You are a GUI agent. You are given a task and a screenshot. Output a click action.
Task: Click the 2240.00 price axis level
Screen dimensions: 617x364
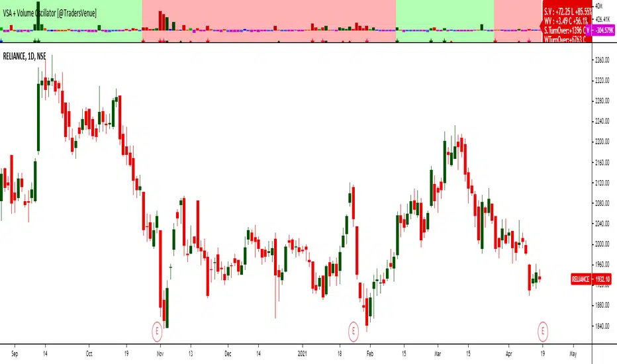602,121
